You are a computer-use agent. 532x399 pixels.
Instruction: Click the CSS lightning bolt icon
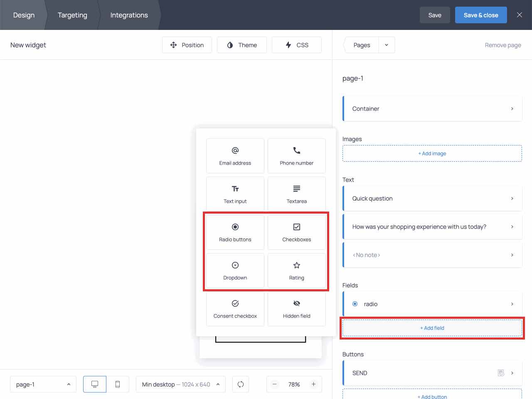288,45
